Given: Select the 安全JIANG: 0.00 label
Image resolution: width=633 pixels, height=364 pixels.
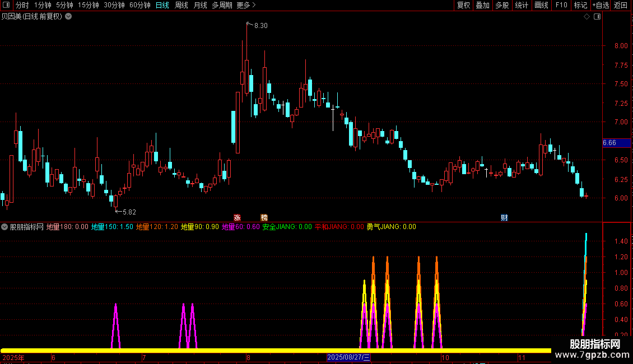Looking at the screenshot, I should pos(287,227).
